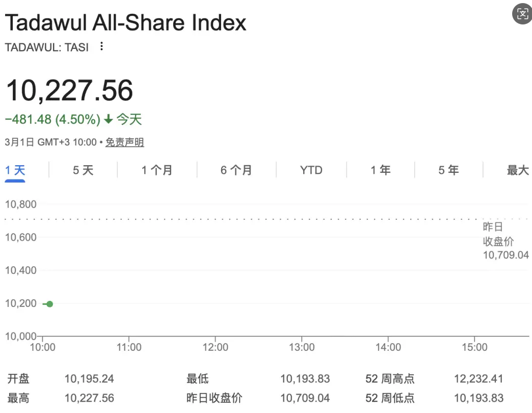Click the green data point on the chart
This screenshot has height=413, width=532.
(49, 304)
